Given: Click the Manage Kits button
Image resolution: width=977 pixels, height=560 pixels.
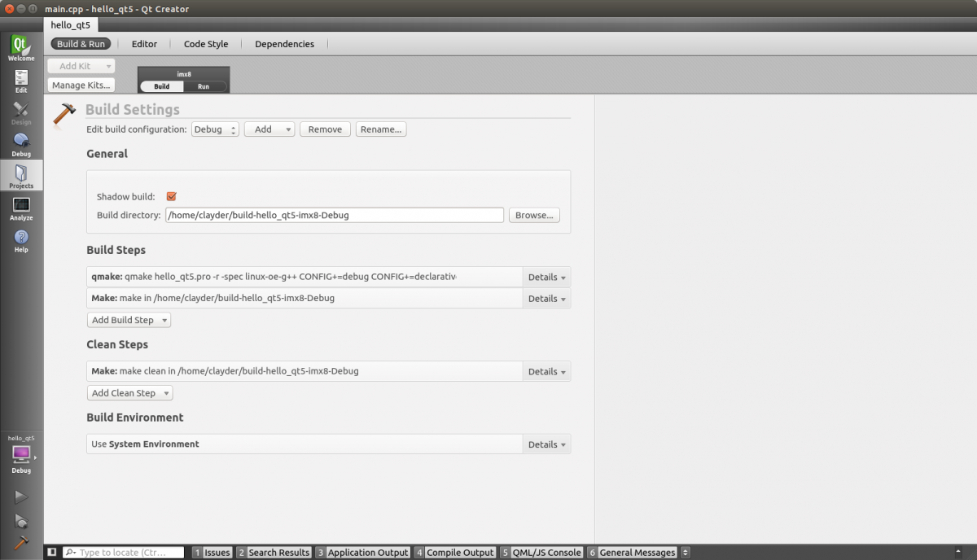Looking at the screenshot, I should pyautogui.click(x=79, y=85).
